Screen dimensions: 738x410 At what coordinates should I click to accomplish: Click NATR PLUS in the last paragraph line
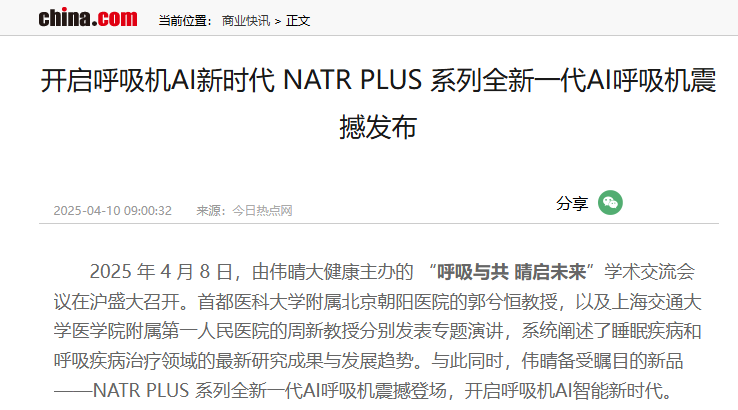click(x=141, y=391)
